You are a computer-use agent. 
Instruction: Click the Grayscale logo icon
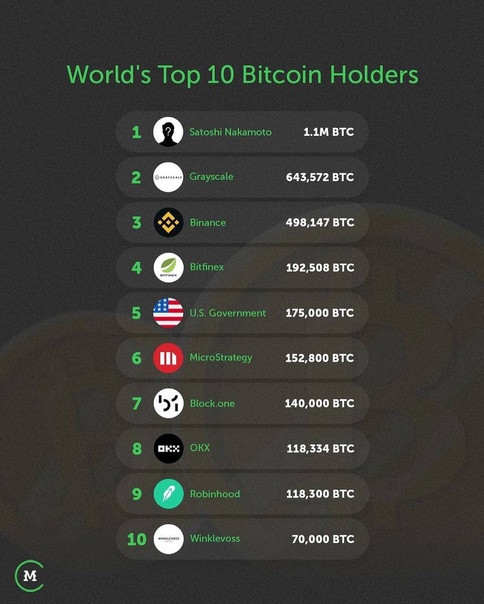pyautogui.click(x=168, y=177)
